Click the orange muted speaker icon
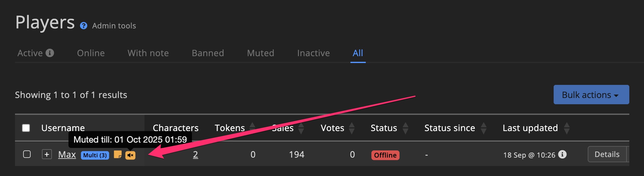Screen dimensions: 644x176 [130, 155]
